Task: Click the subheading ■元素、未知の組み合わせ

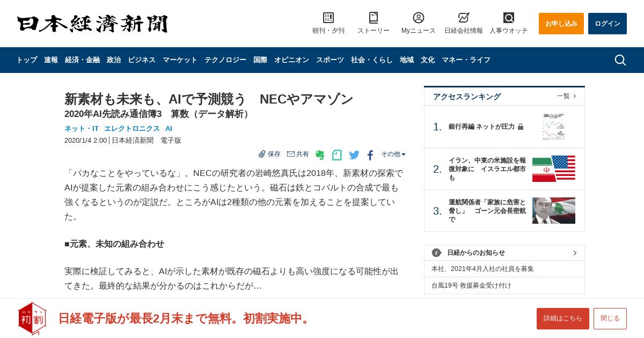Action: 114,244
